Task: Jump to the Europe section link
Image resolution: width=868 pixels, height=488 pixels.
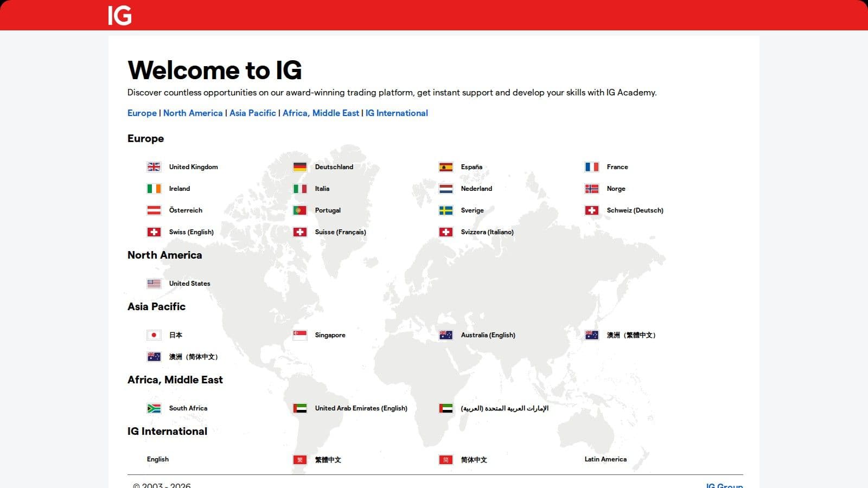Action: coord(142,113)
